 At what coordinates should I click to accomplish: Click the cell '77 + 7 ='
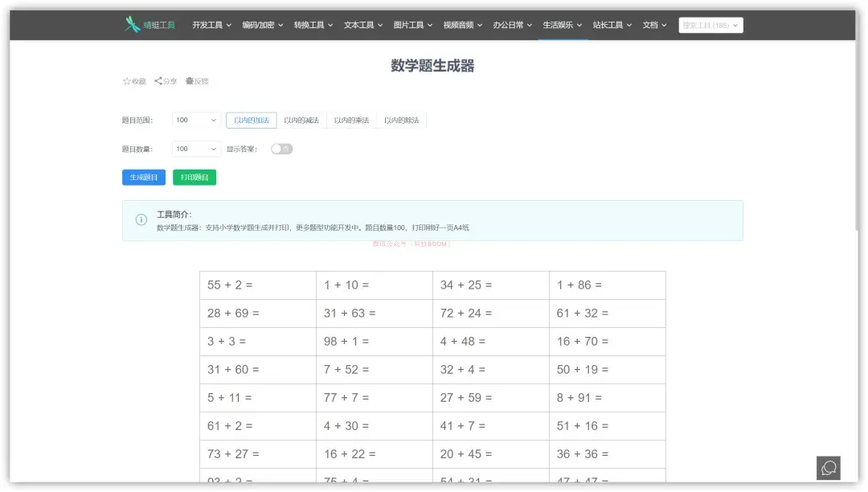point(375,398)
